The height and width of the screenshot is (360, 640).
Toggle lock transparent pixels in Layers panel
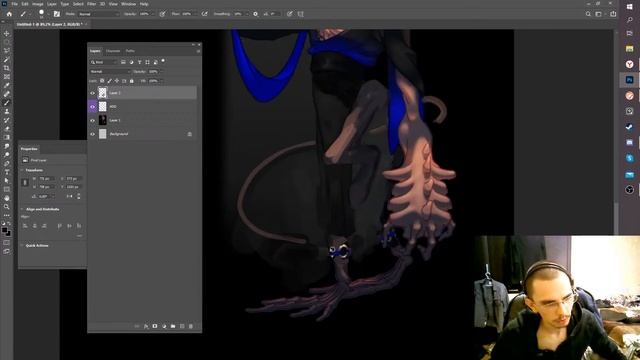click(102, 81)
